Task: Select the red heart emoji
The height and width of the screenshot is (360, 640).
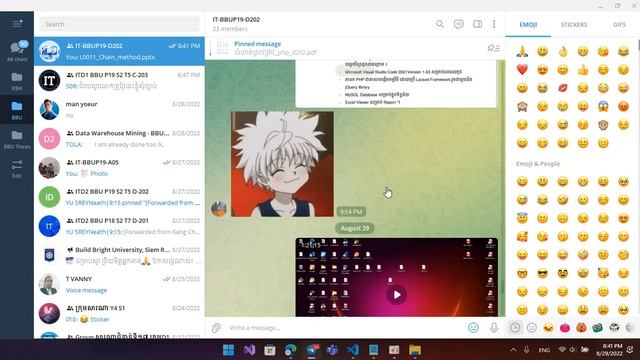Action: (522, 69)
